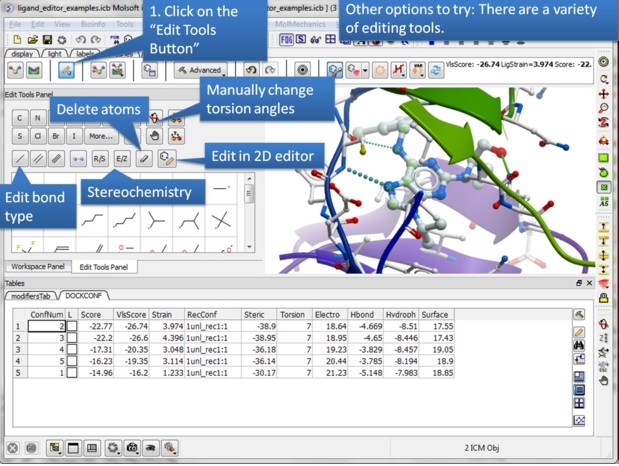This screenshot has height=466, width=619.
Task: Open the 2D editor tool
Action: (x=167, y=158)
